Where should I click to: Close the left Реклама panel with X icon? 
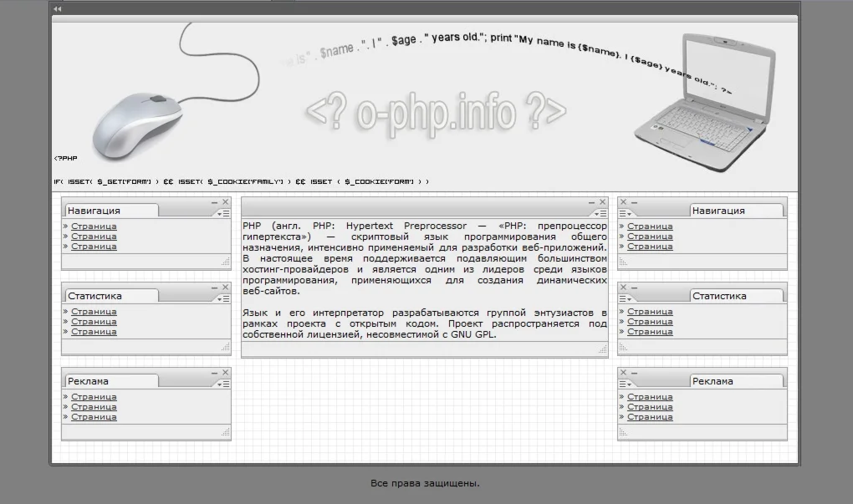[225, 373]
